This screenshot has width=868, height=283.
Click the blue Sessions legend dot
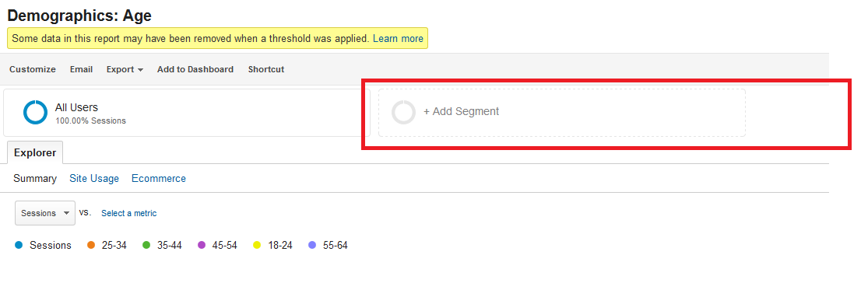coord(19,246)
